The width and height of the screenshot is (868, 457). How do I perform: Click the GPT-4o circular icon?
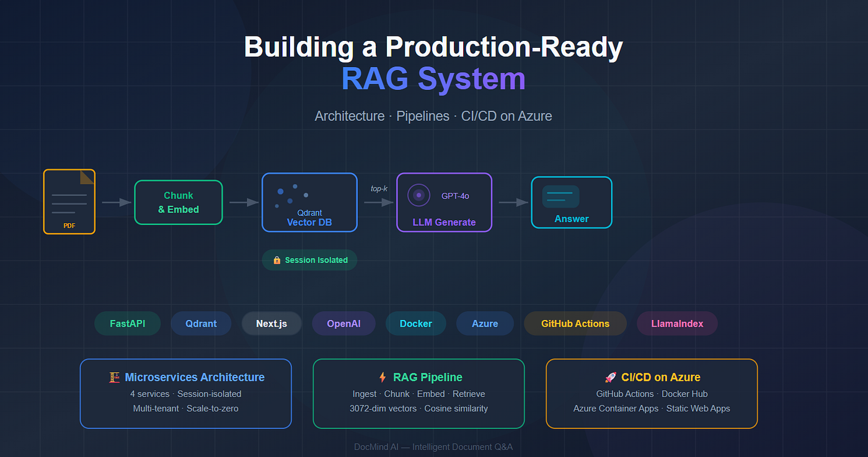tap(418, 195)
